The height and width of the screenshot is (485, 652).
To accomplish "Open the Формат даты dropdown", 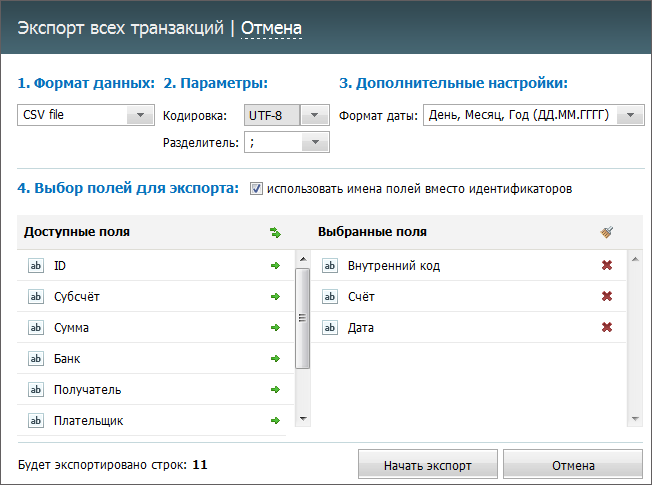I will 630,115.
